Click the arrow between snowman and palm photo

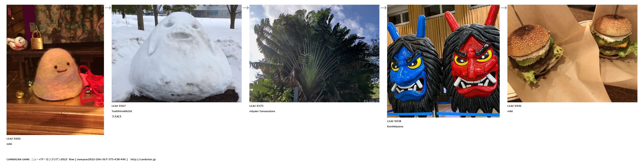pyautogui.click(x=245, y=8)
